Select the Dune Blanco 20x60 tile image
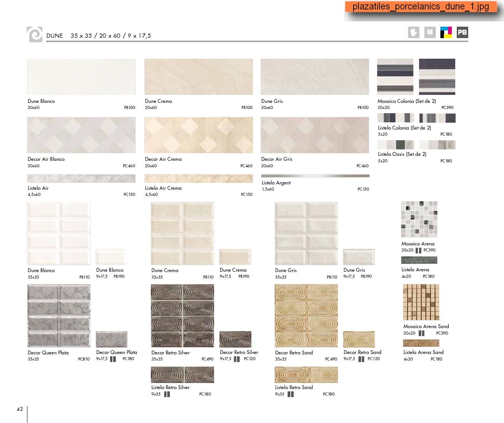Viewport: 504px width, 423px height. pyautogui.click(x=81, y=77)
